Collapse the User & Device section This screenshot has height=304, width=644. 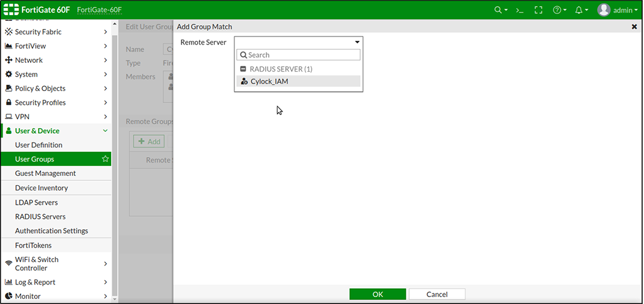click(55, 131)
